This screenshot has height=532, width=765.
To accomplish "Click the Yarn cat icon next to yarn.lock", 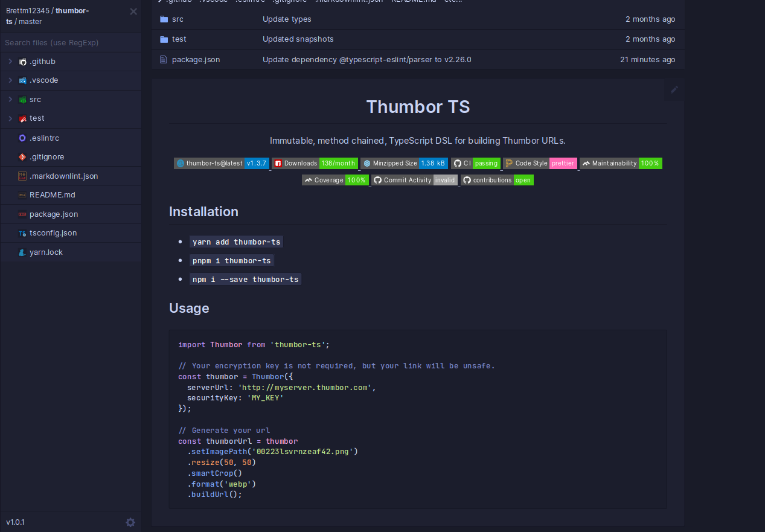I will pyautogui.click(x=21, y=252).
